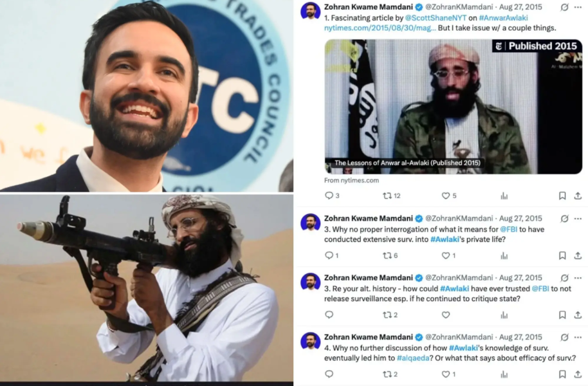Viewport: 588px width, 386px height.
Task: Like the FBI interrogation tweet with 1 like
Action: click(448, 255)
